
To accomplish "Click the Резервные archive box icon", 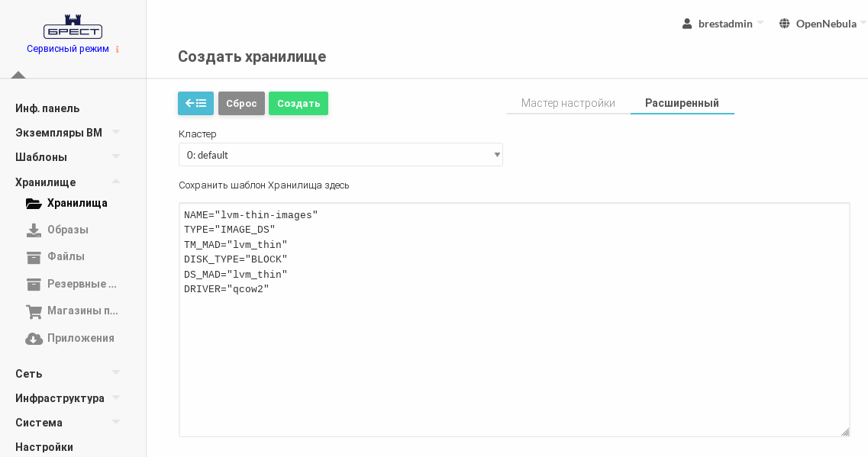I will [x=34, y=285].
